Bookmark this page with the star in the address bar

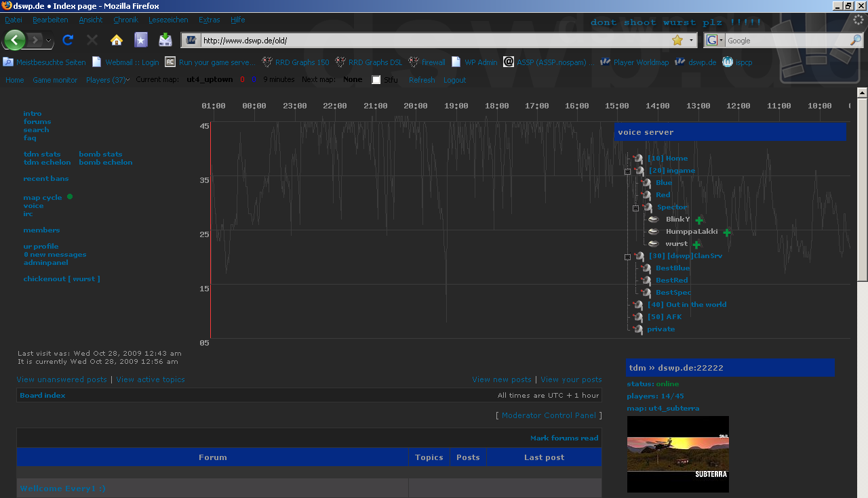(x=677, y=41)
